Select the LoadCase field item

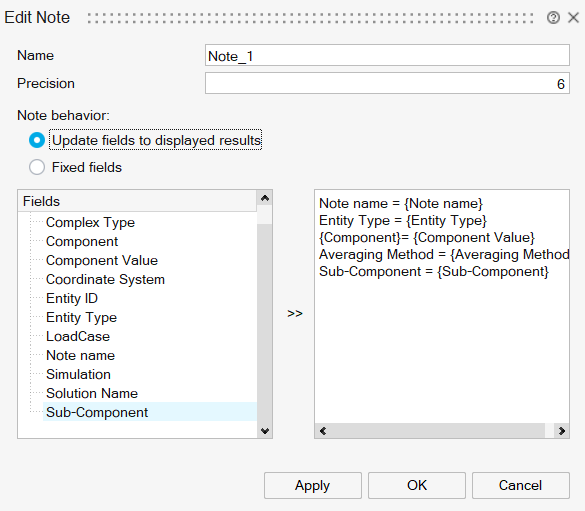78,336
